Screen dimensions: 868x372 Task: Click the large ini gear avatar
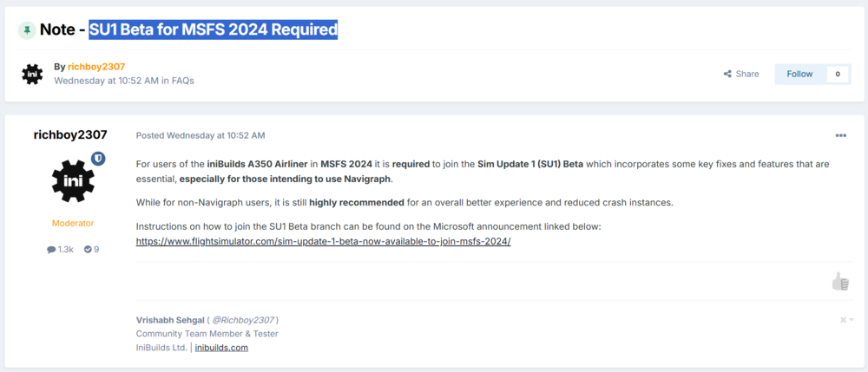[73, 180]
